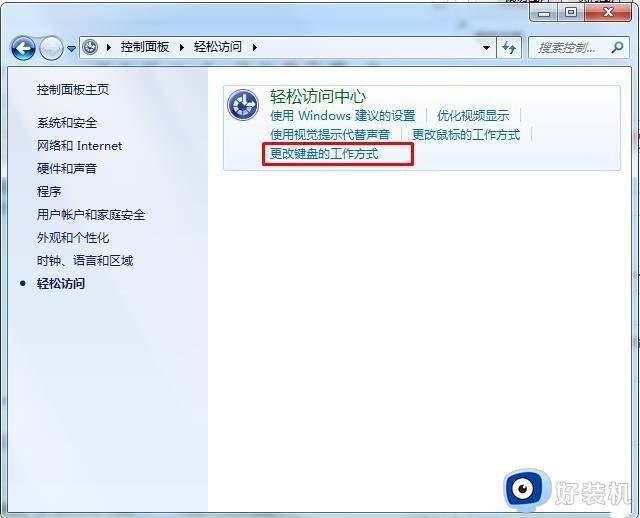Viewport: 640px width, 518px height.
Task: Click the Control Panel icon in address bar
Action: click(x=90, y=47)
